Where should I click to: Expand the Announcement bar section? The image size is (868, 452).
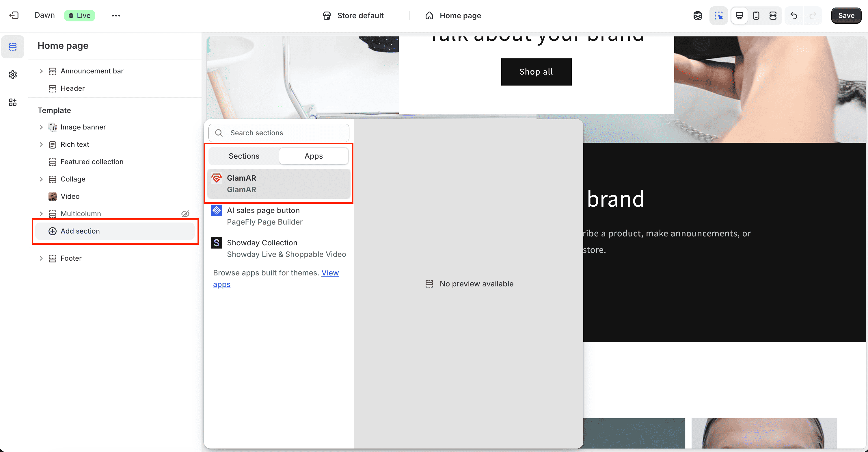click(41, 71)
